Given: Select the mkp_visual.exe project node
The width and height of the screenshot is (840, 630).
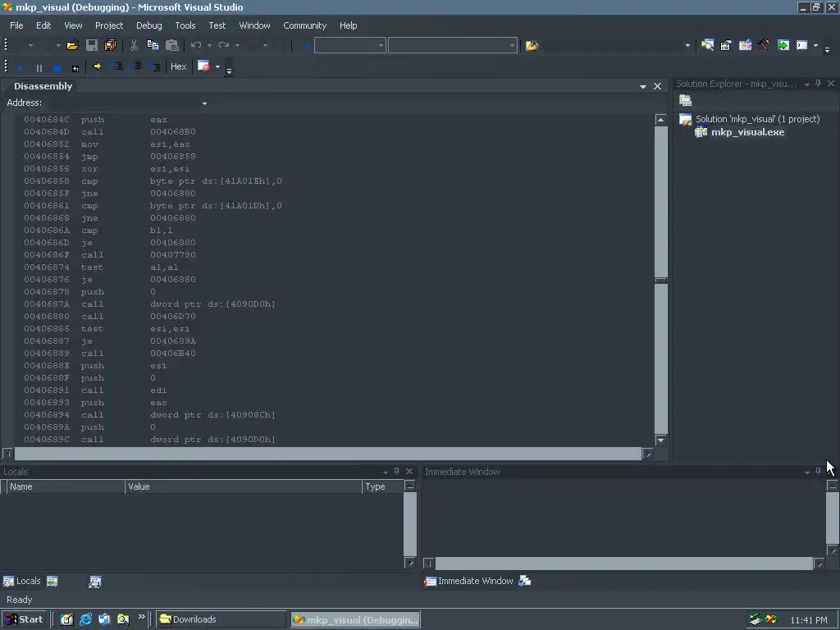Looking at the screenshot, I should pos(747,132).
